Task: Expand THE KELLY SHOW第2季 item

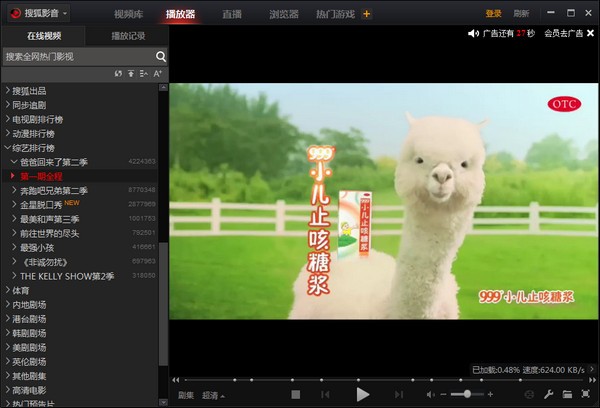Action: 15,276
